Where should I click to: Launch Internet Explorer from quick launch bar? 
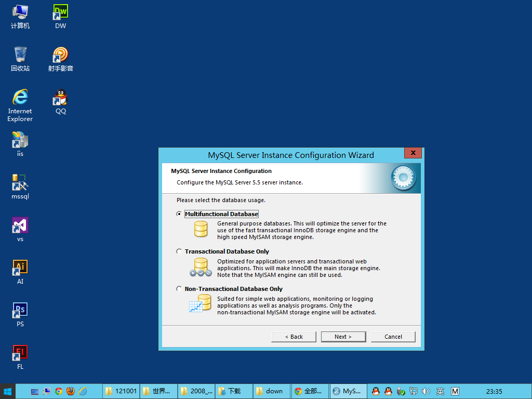(83, 392)
